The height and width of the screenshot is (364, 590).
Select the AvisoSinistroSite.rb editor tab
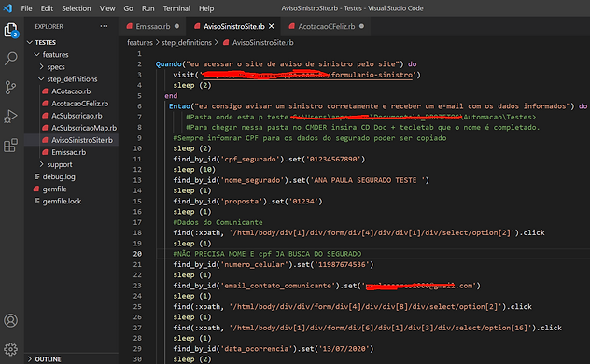pos(233,26)
